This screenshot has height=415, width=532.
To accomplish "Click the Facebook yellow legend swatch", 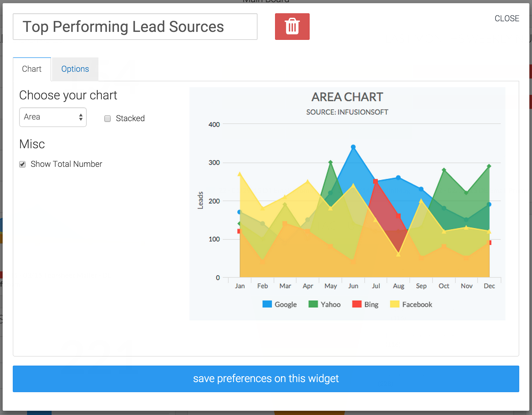I will click(x=394, y=304).
